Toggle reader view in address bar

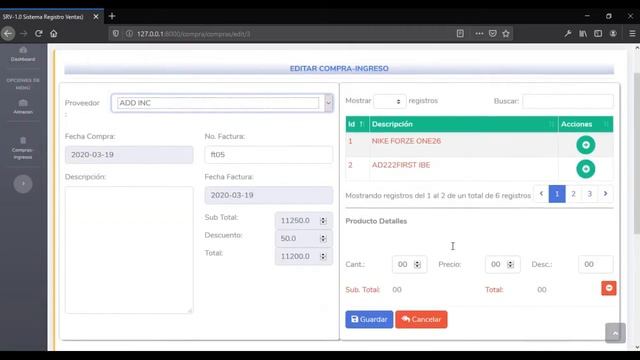(x=460, y=33)
